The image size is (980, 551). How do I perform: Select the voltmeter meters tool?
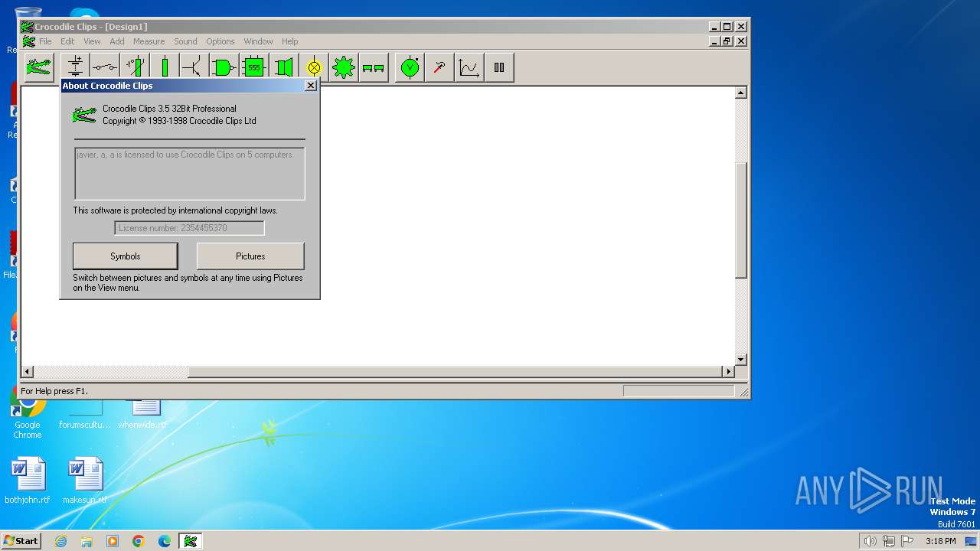tap(410, 67)
